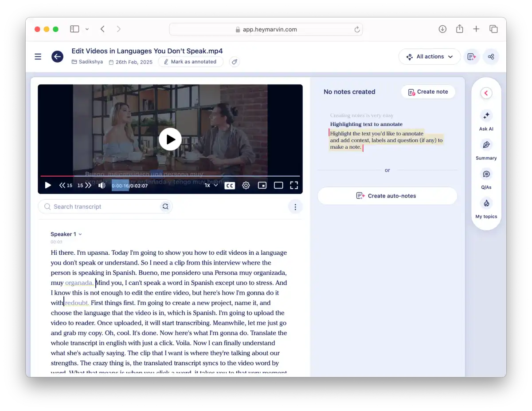Reload the page in Safari

point(357,29)
